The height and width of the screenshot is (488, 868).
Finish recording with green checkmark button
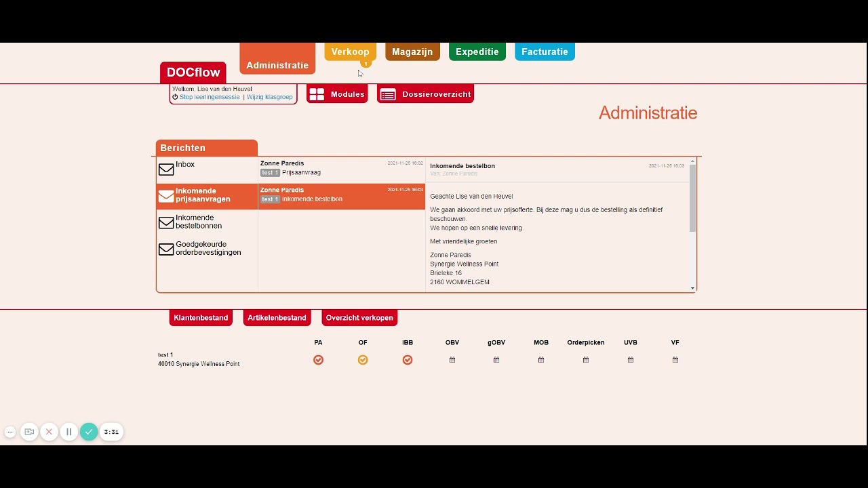[x=89, y=432]
